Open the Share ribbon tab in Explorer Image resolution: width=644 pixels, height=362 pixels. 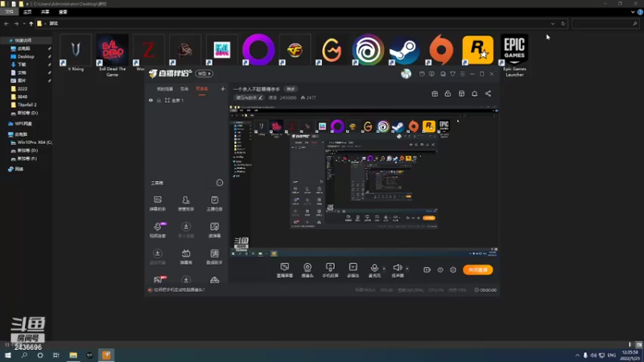[45, 12]
